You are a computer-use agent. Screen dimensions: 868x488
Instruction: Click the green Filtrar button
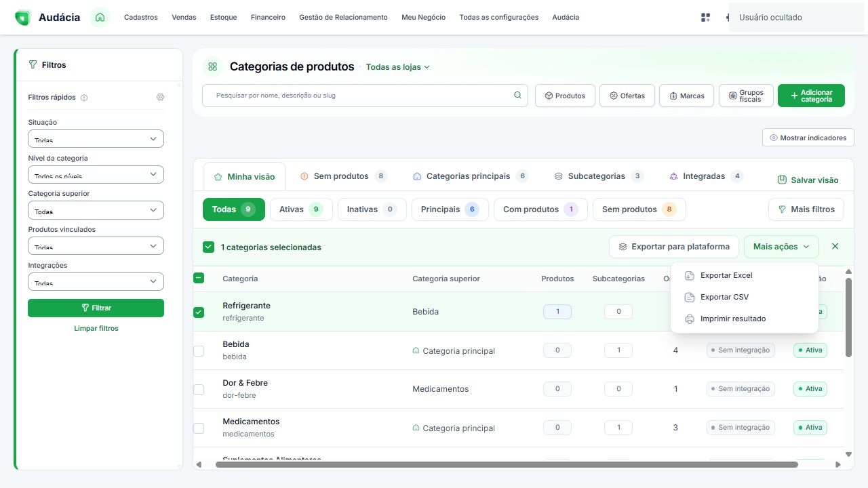point(96,308)
